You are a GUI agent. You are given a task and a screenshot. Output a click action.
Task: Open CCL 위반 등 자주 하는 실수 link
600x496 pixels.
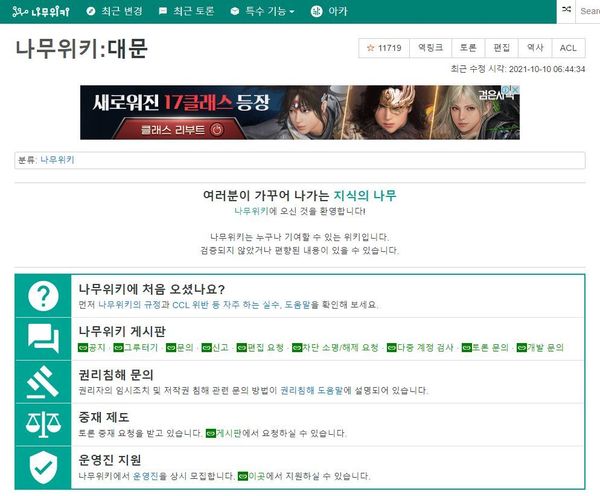tap(227, 305)
